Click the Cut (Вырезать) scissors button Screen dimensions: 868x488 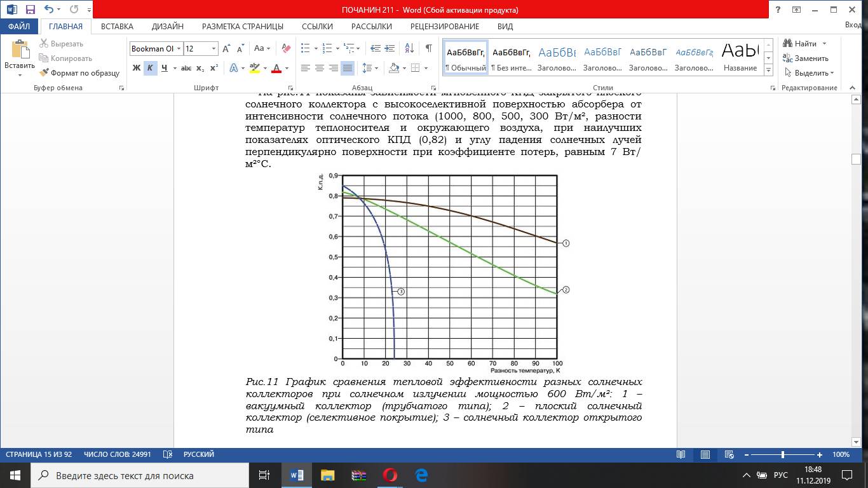(x=62, y=44)
